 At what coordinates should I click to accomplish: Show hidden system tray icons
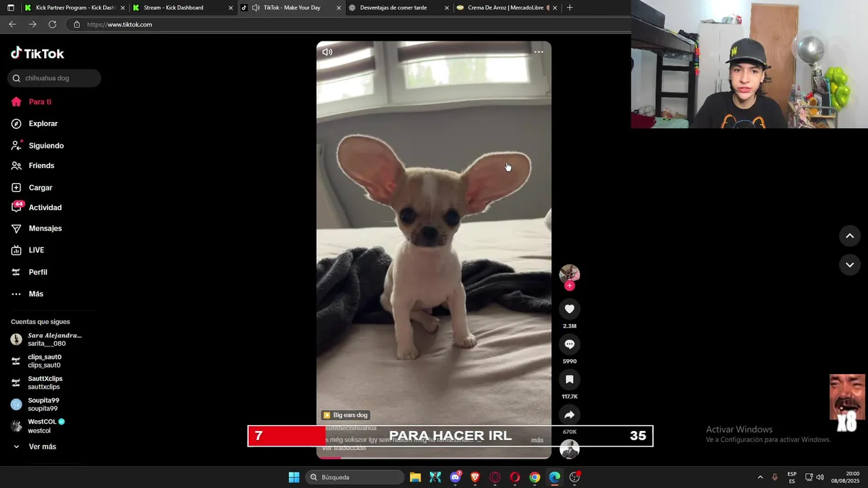click(759, 477)
